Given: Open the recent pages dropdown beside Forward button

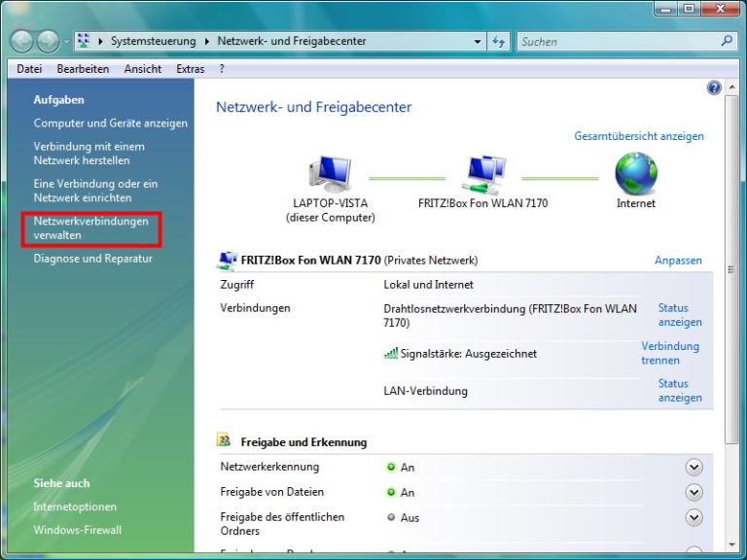Looking at the screenshot, I should (66, 42).
